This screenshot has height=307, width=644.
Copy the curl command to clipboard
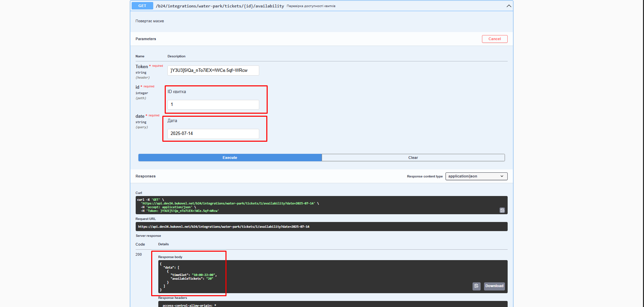tap(502, 210)
